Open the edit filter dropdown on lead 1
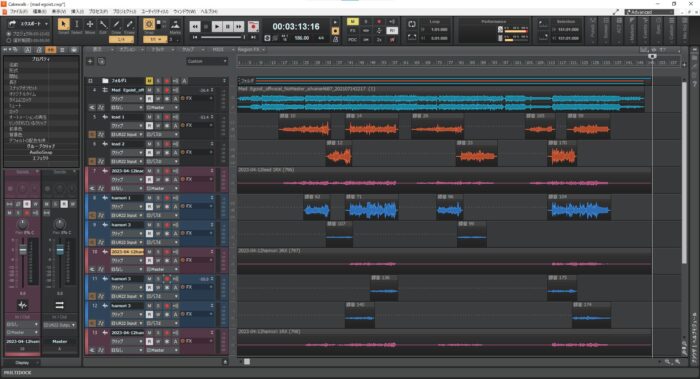This screenshot has width=700, height=379. tap(127, 126)
